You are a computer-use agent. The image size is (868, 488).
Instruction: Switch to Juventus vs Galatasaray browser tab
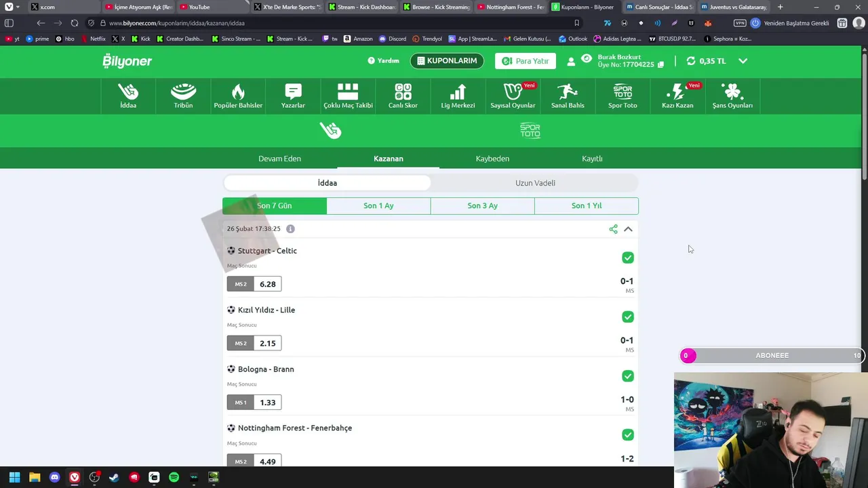pyautogui.click(x=734, y=7)
